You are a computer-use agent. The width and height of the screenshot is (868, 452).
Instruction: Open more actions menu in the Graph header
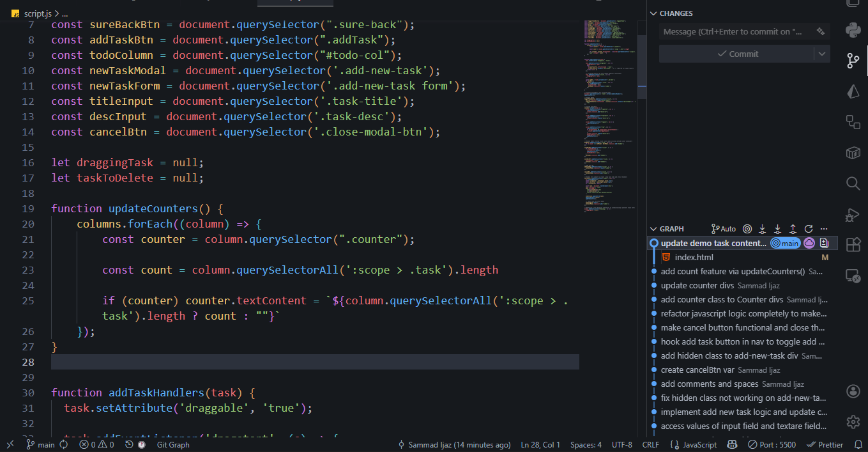point(823,229)
